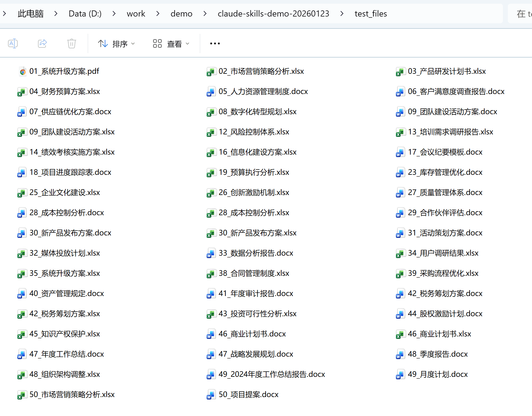Click the share icon in the toolbar
Screen dimensions: 532x416
(x=42, y=43)
